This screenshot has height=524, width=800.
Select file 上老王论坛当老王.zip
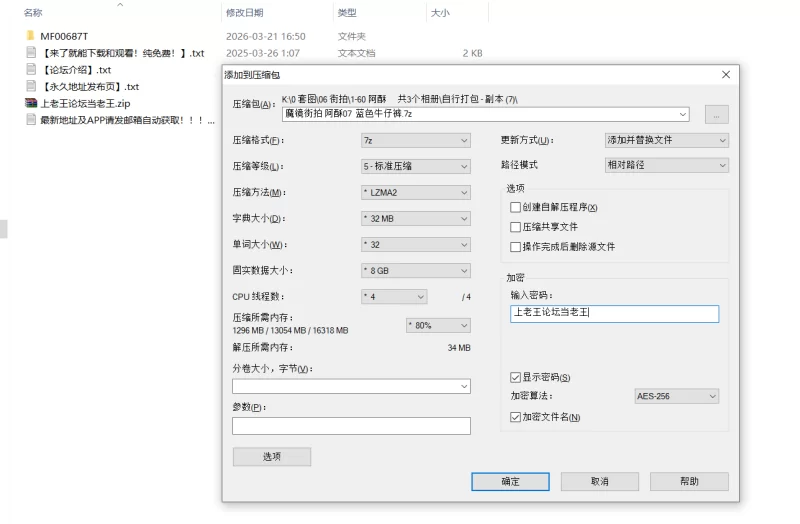coord(85,104)
